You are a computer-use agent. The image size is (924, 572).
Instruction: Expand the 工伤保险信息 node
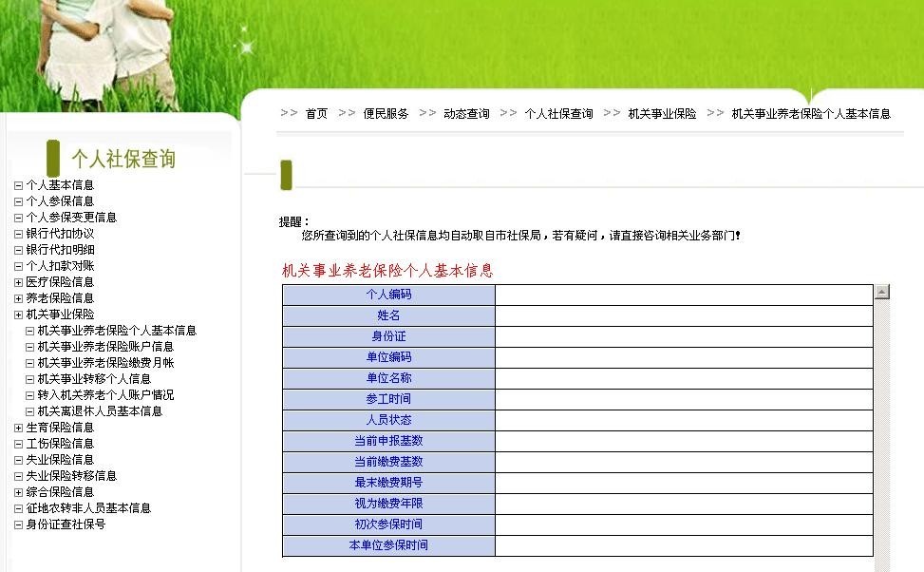pyautogui.click(x=16, y=443)
